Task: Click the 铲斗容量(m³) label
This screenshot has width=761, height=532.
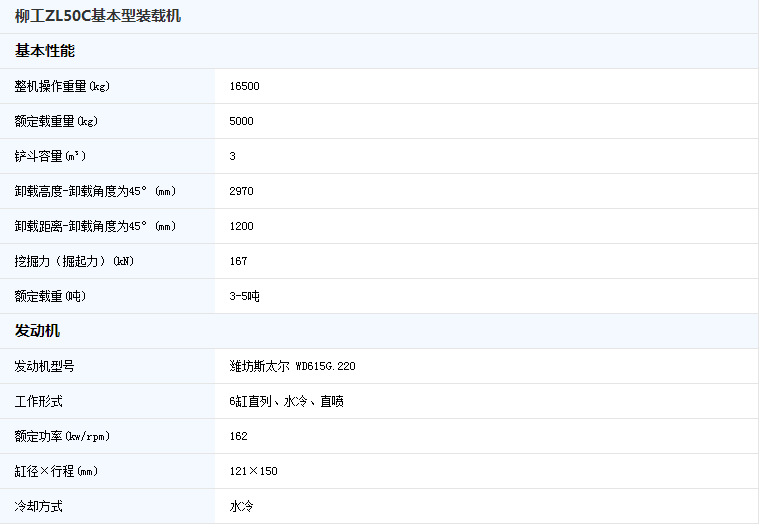Action: pos(49,157)
